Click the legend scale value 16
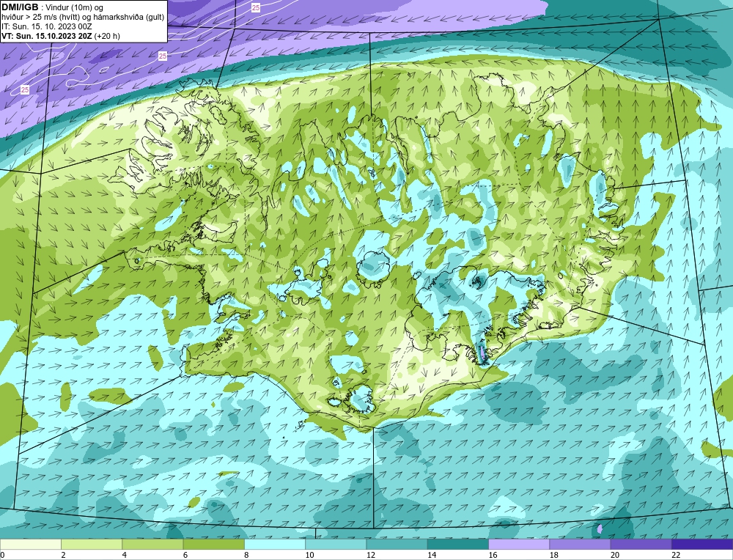Viewport: 733px width, 560px height. pos(493,555)
